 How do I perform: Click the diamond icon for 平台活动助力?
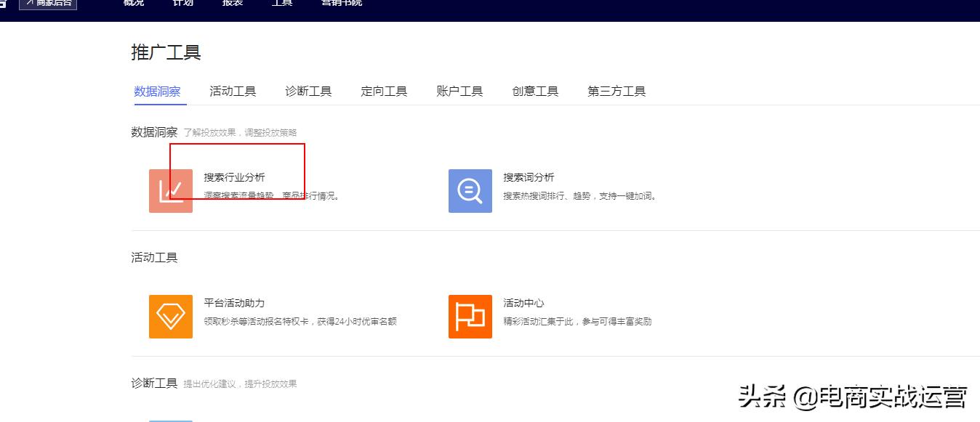(x=170, y=318)
